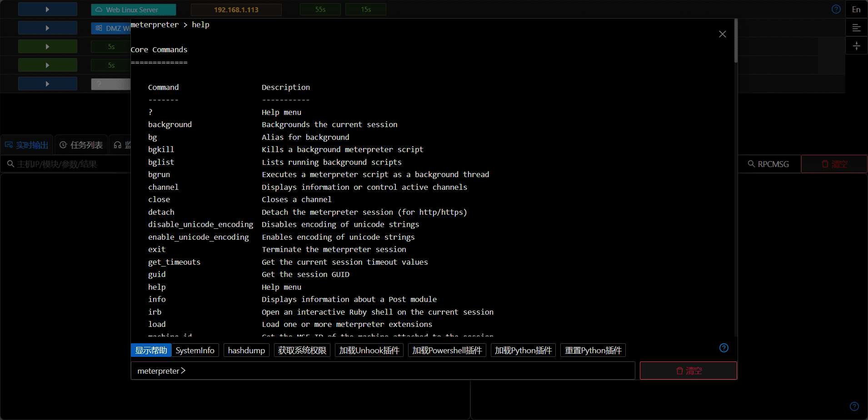868x420 pixels.
Task: Click 获取系统权限 button
Action: (302, 350)
